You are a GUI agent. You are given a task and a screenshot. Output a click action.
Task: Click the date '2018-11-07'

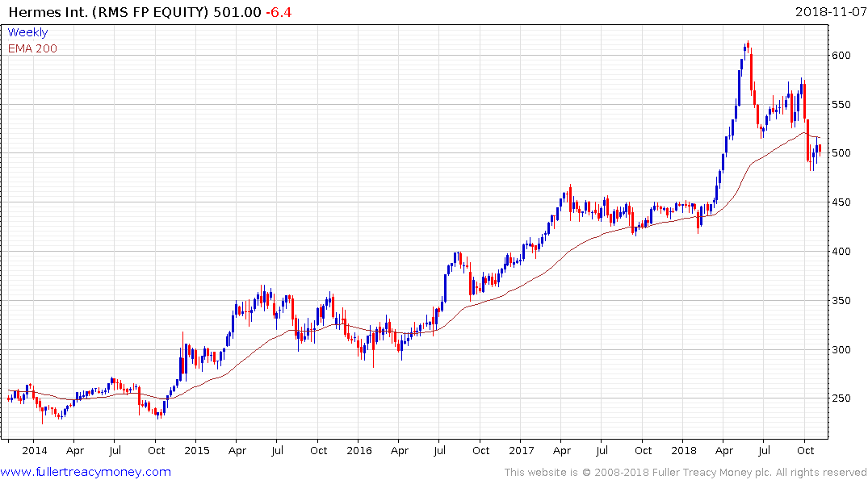[x=830, y=11]
